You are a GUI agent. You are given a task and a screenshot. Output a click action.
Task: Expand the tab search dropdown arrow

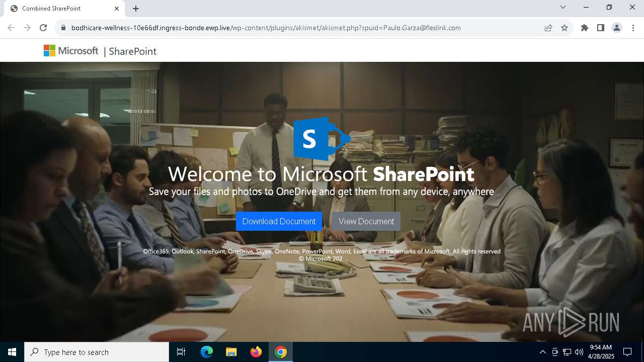563,7
